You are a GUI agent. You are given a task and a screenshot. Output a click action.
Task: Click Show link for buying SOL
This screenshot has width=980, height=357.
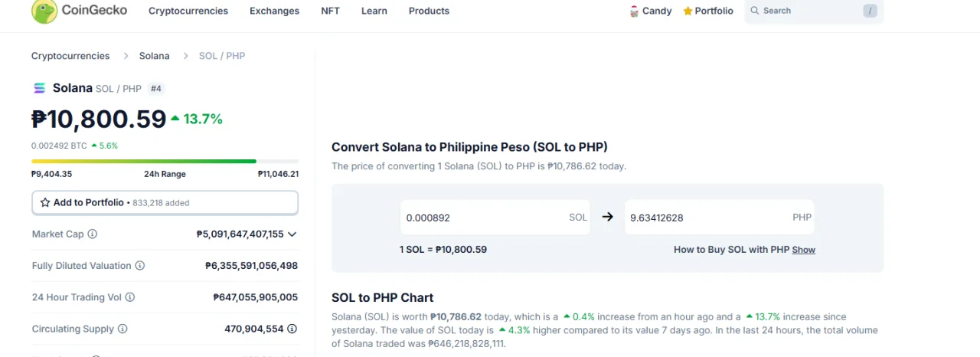804,250
